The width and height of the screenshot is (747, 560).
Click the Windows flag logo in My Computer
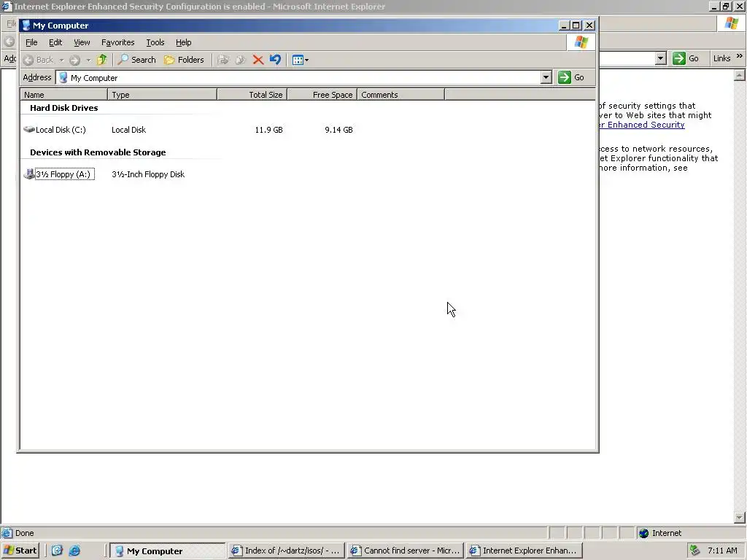coord(581,42)
